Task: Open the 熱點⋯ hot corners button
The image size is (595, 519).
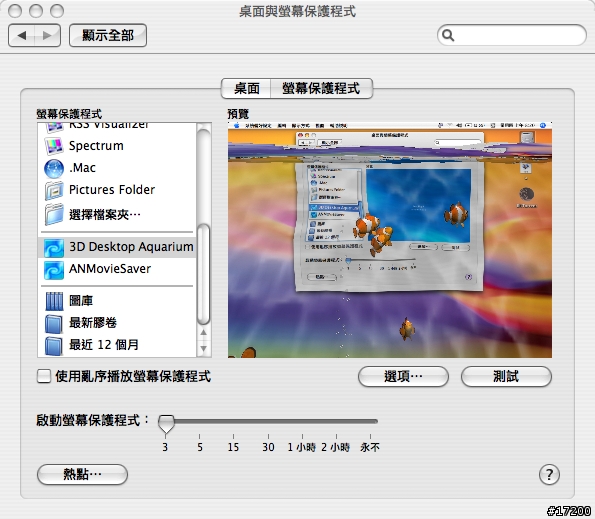Action: point(82,474)
